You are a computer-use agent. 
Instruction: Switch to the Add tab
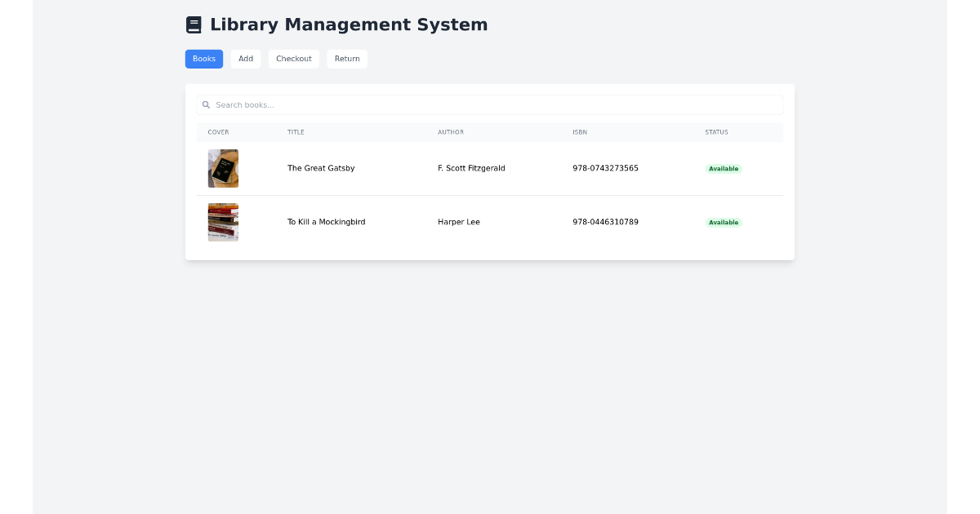[x=245, y=59]
